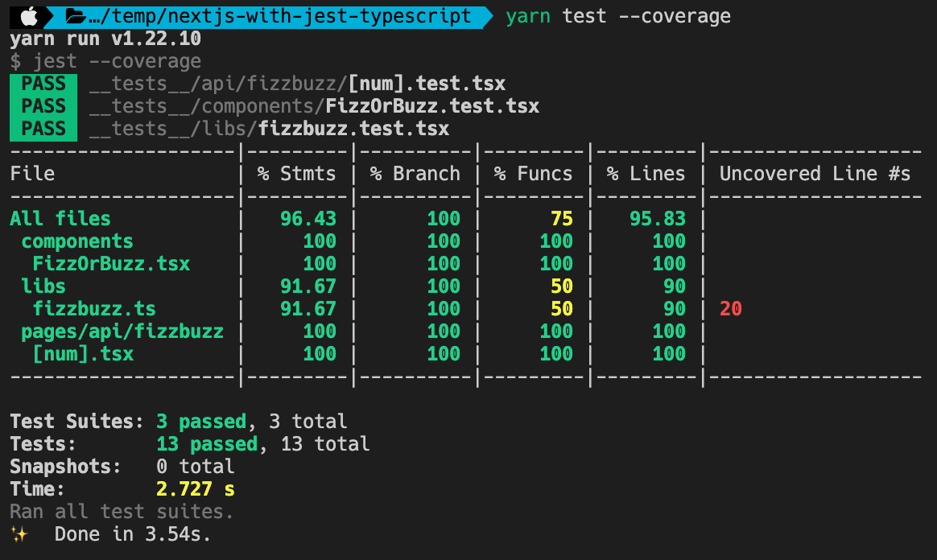Click the '% Branch' column header
The width and height of the screenshot is (937, 560).
click(415, 174)
